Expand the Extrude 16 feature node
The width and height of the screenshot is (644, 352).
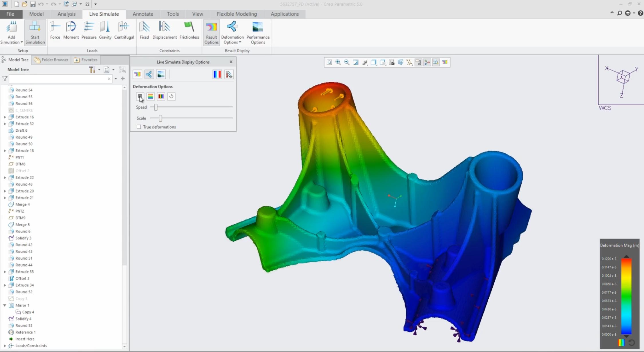(x=4, y=117)
